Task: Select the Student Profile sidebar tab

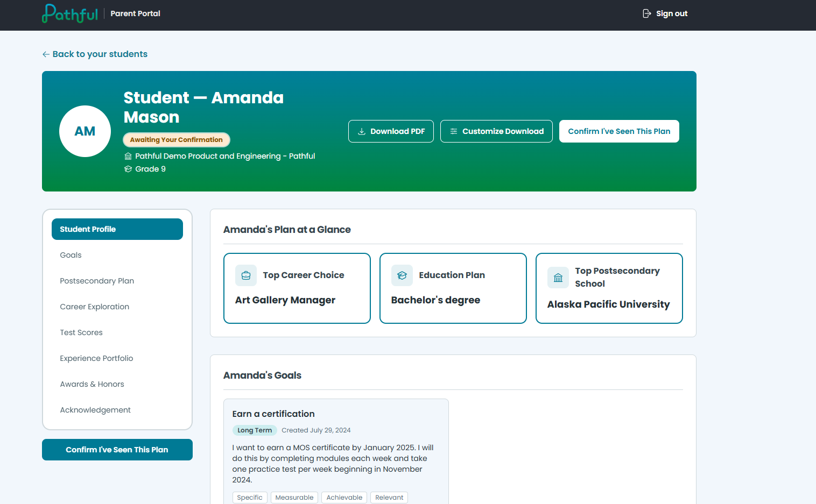Action: [x=117, y=229]
